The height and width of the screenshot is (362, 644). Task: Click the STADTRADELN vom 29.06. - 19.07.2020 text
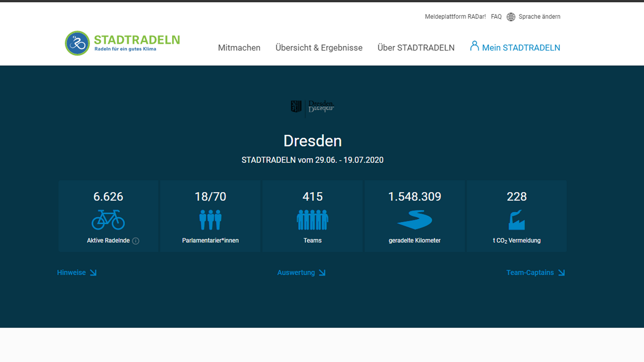pos(313,160)
